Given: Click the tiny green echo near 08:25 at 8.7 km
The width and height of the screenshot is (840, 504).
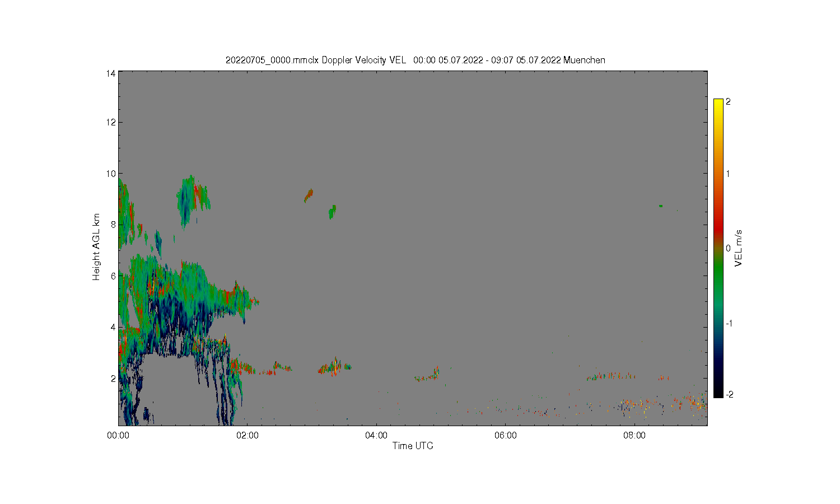Looking at the screenshot, I should pos(661,206).
